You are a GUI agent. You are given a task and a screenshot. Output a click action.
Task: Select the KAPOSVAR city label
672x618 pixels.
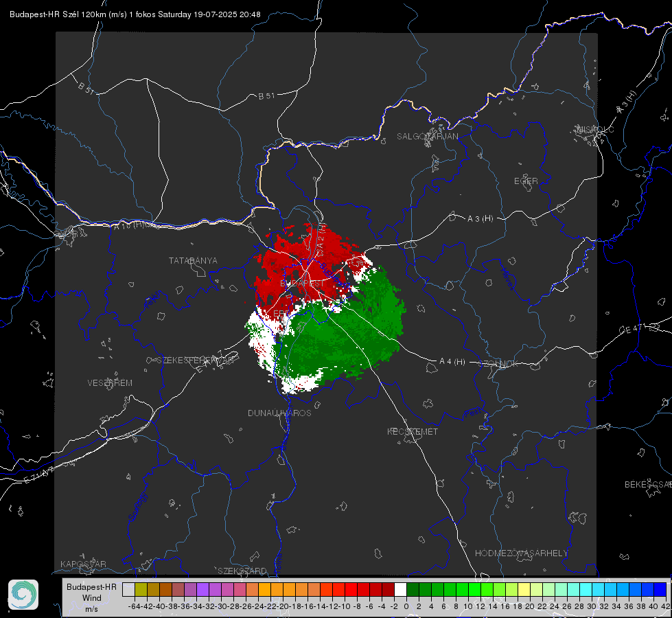click(x=83, y=564)
